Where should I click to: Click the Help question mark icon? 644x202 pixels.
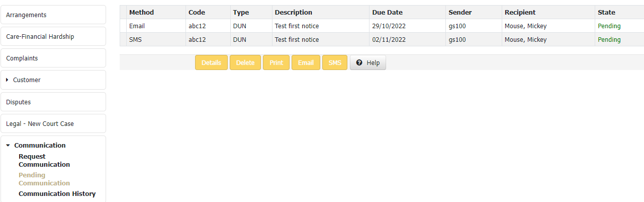pyautogui.click(x=359, y=62)
